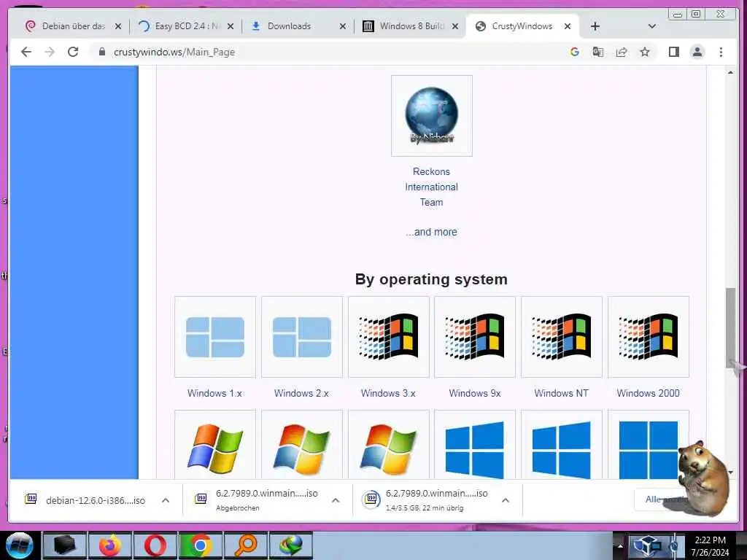The height and width of the screenshot is (560, 747).
Task: Open the globe download manager taskbar icon
Action: tap(290, 545)
